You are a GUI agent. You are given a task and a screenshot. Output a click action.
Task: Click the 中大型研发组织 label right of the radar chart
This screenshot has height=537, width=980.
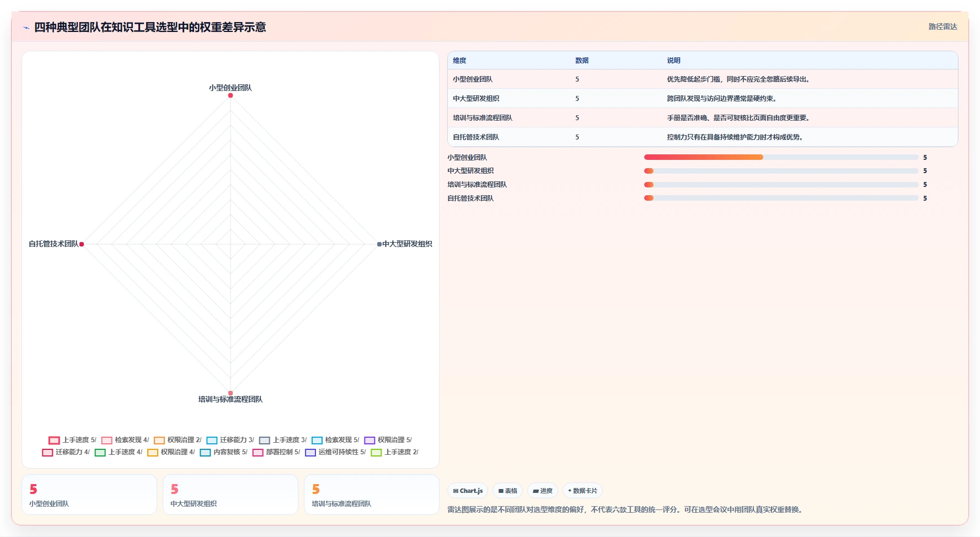point(407,244)
